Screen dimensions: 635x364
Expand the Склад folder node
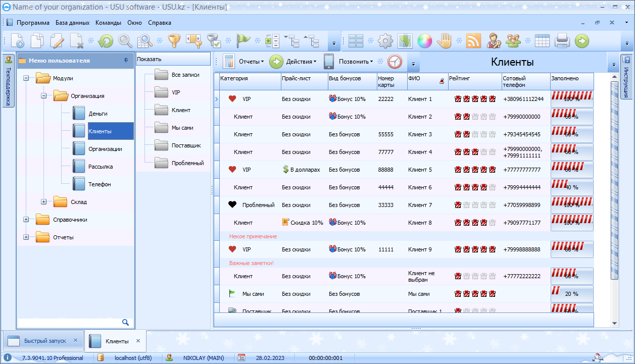(43, 202)
